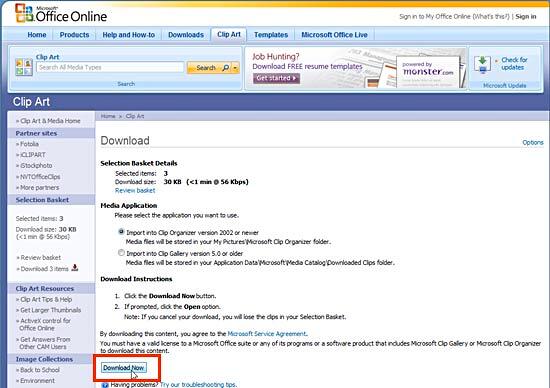Open the iStockphoto partner link

(36, 166)
